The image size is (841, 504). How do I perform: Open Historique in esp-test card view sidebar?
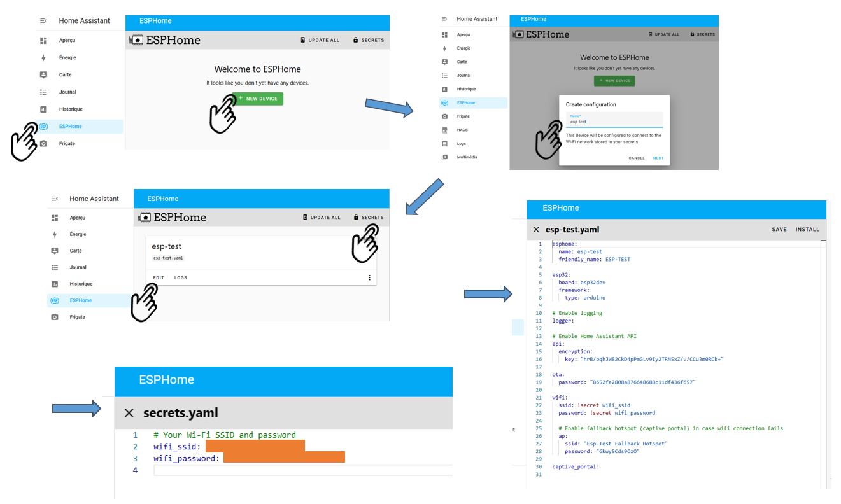(81, 284)
